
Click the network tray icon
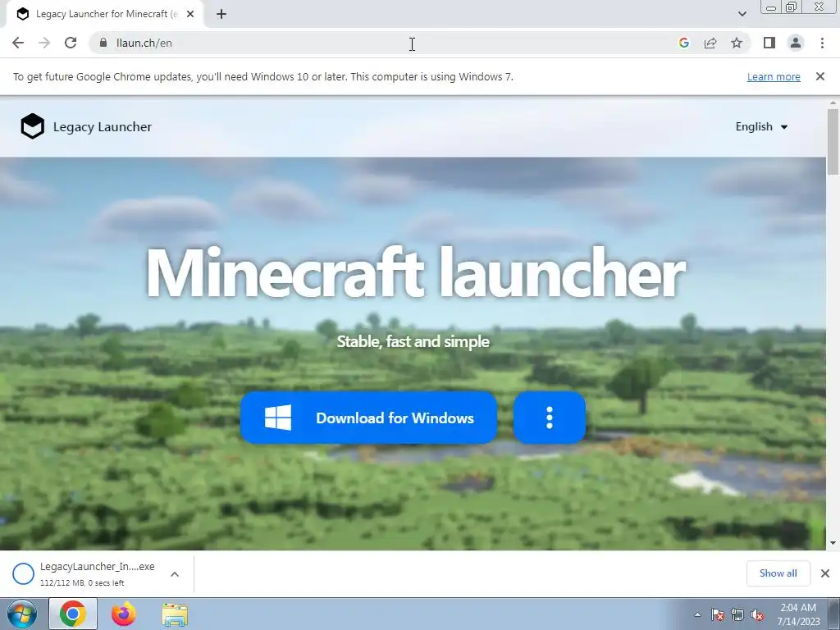(x=737, y=614)
